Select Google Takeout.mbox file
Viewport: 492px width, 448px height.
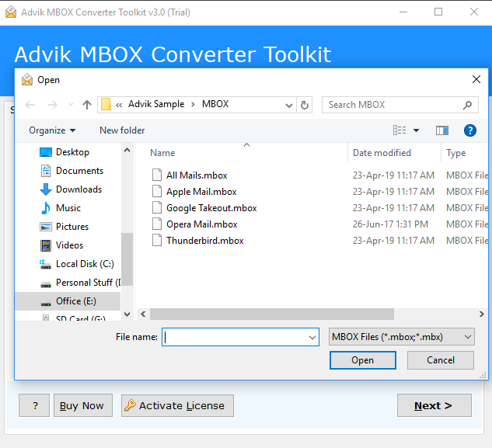[x=211, y=208]
